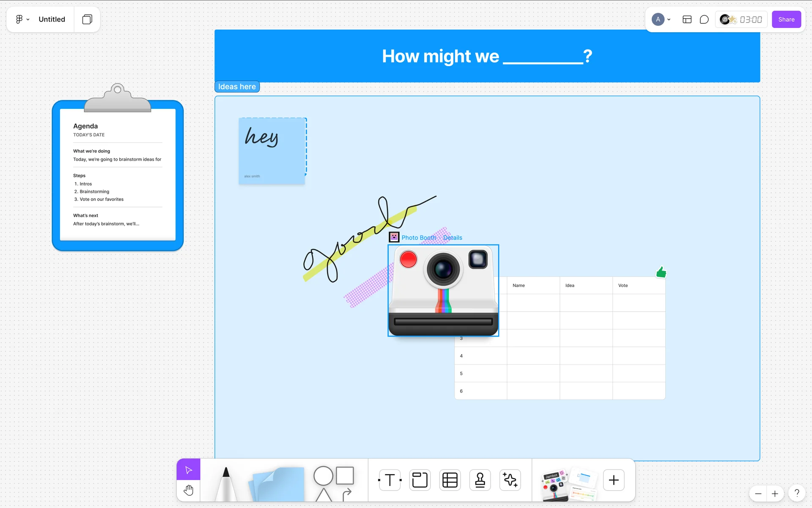Viewport: 812px width, 508px height.
Task: Toggle the pages panel icon
Action: pyautogui.click(x=87, y=19)
